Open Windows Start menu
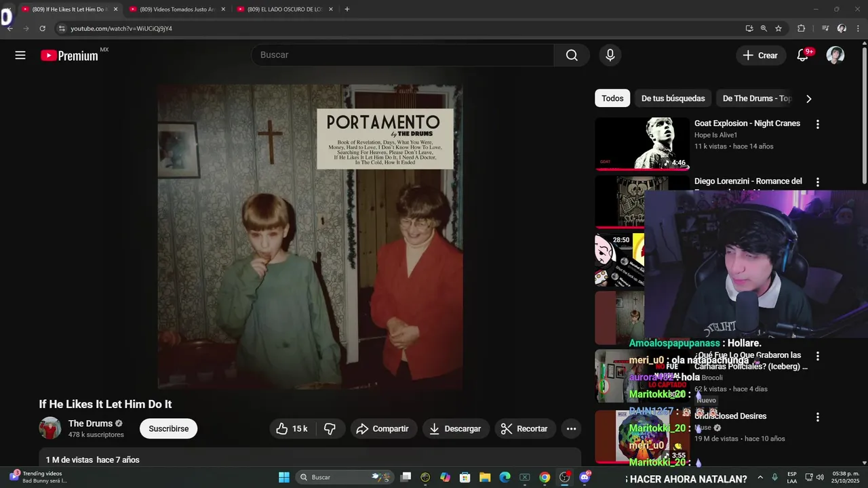This screenshot has height=488, width=868. [284, 477]
